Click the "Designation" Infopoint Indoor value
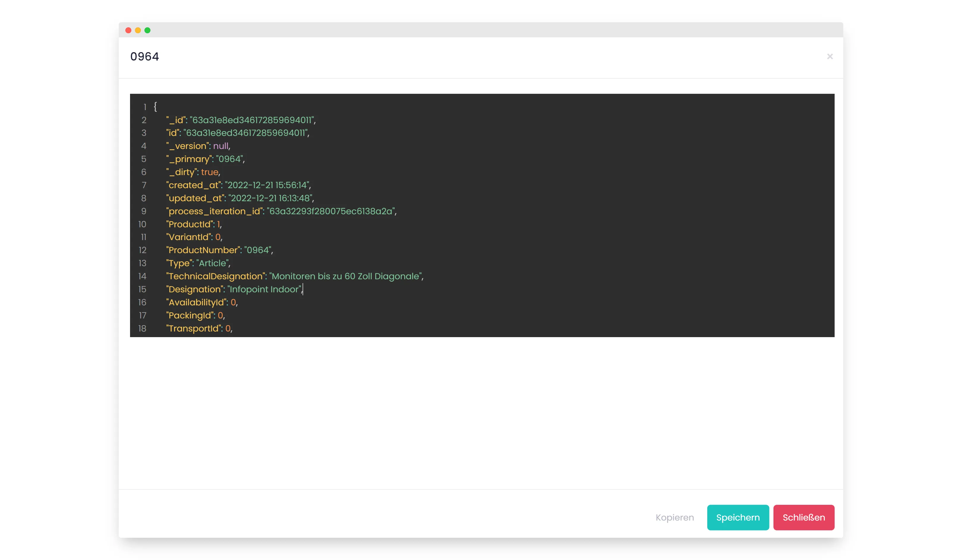962x560 pixels. (264, 289)
